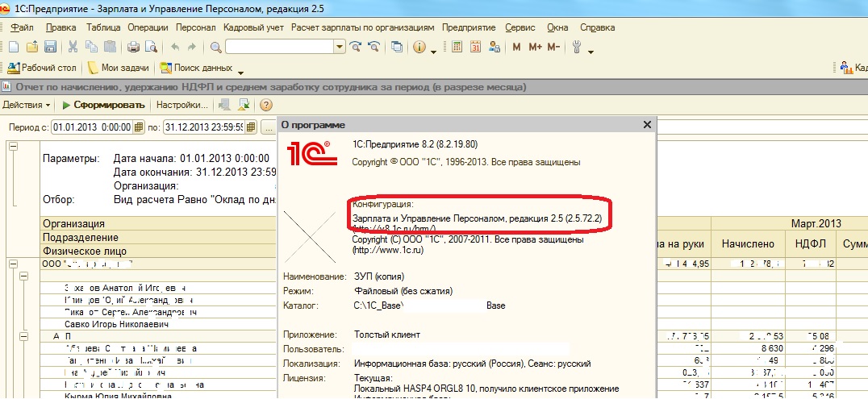
Task: Open calendar picker for period start date
Action: pyautogui.click(x=139, y=127)
